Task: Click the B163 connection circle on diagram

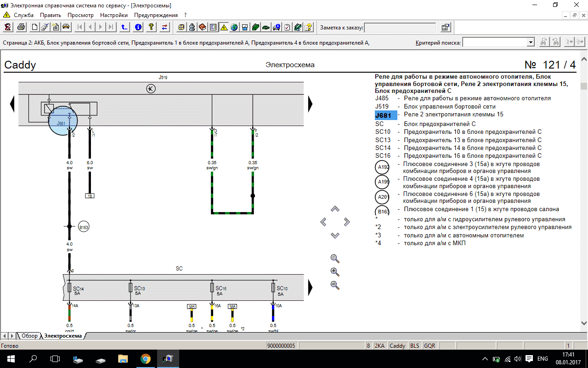Action: pos(84,227)
